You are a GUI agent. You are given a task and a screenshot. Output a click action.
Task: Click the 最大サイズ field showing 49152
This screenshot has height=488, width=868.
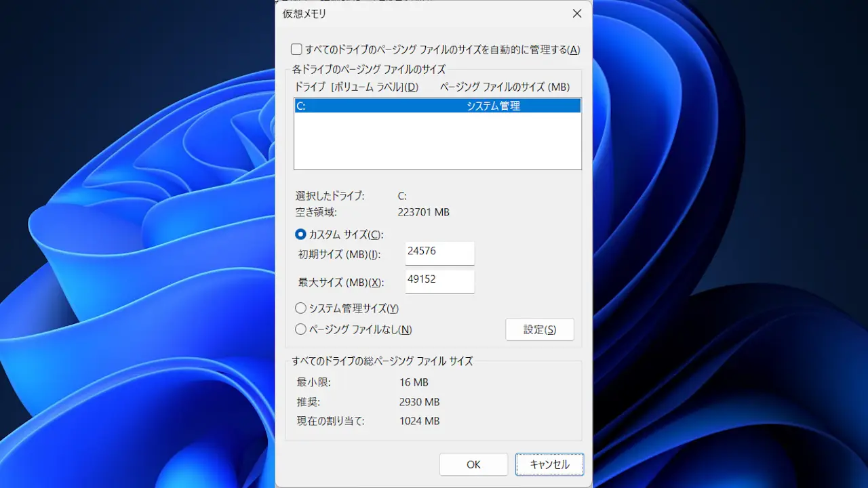click(x=439, y=281)
